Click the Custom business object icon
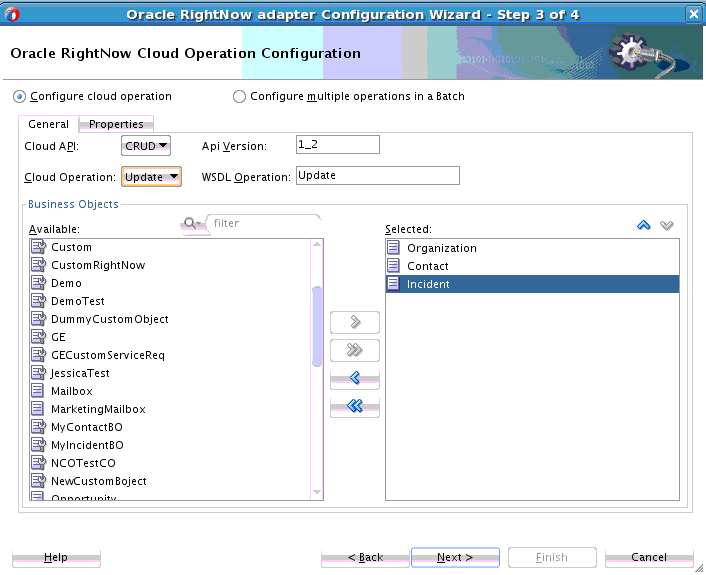The height and width of the screenshot is (575, 706). 38,247
